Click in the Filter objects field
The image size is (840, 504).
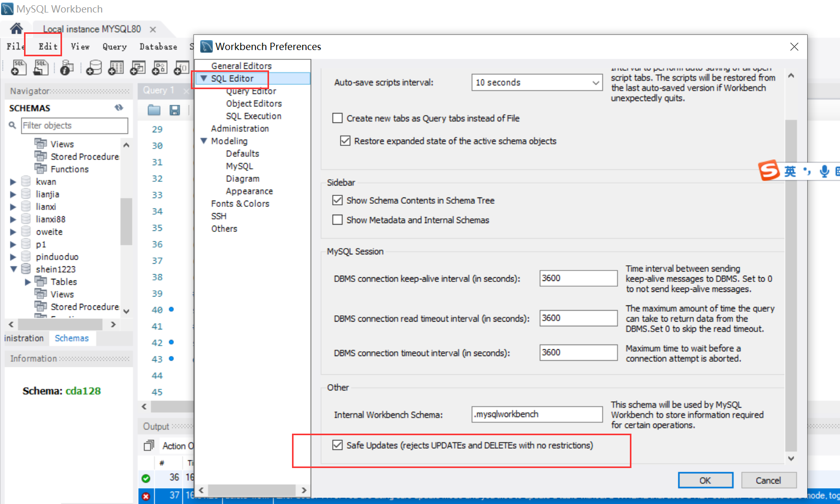pos(75,126)
